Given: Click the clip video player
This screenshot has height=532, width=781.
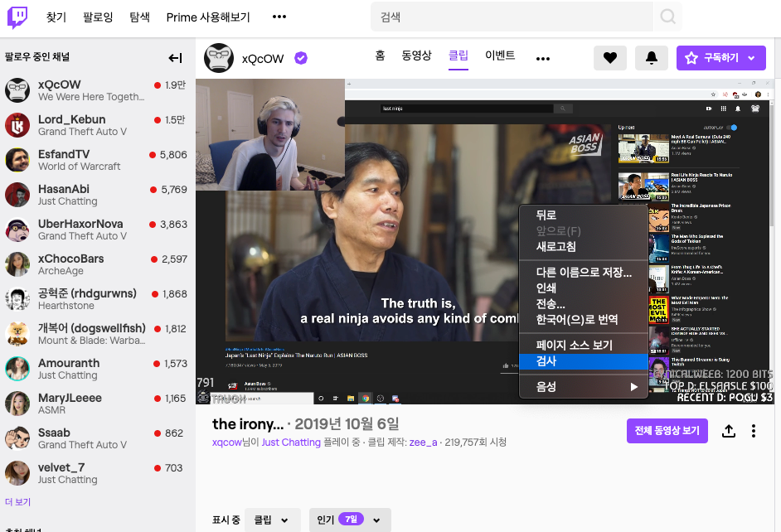Looking at the screenshot, I should (x=485, y=241).
